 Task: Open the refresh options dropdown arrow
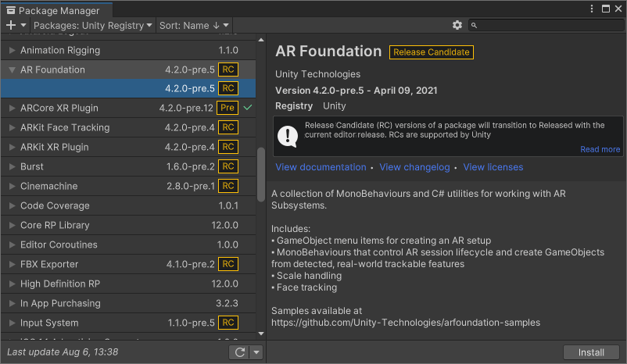pos(256,352)
